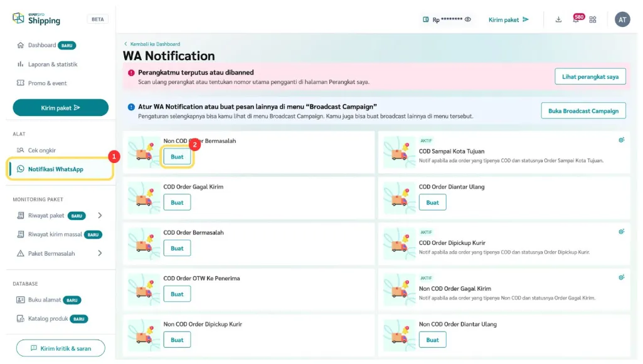Click the download icon in top bar

point(558,19)
